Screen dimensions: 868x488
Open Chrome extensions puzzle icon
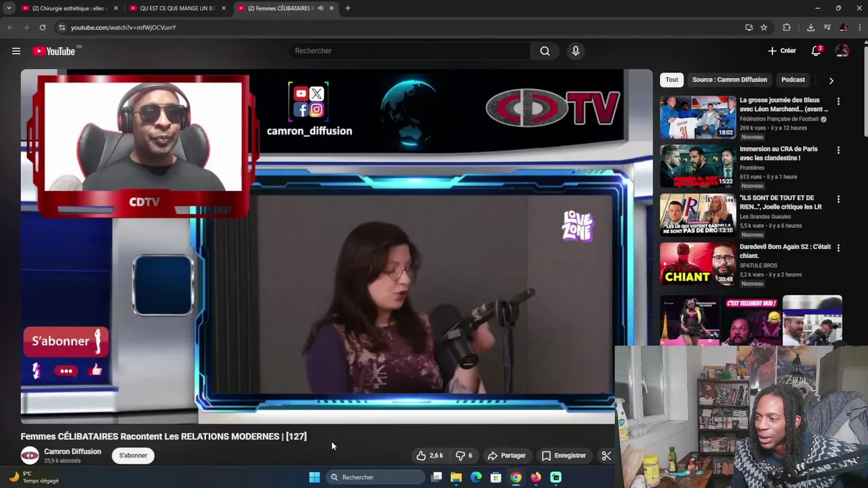pyautogui.click(x=787, y=27)
